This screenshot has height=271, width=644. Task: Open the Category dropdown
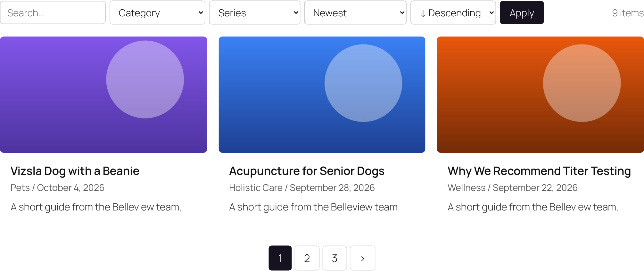coord(157,13)
